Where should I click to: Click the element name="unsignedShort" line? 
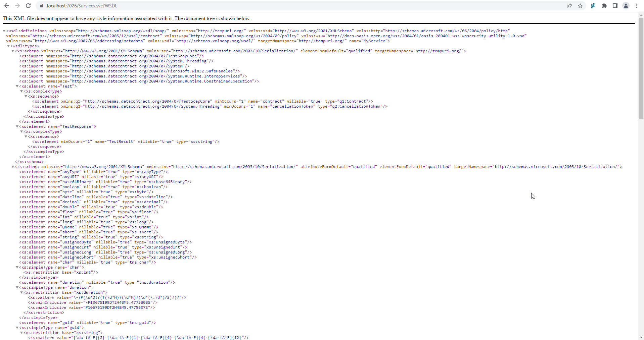pyautogui.click(x=108, y=257)
